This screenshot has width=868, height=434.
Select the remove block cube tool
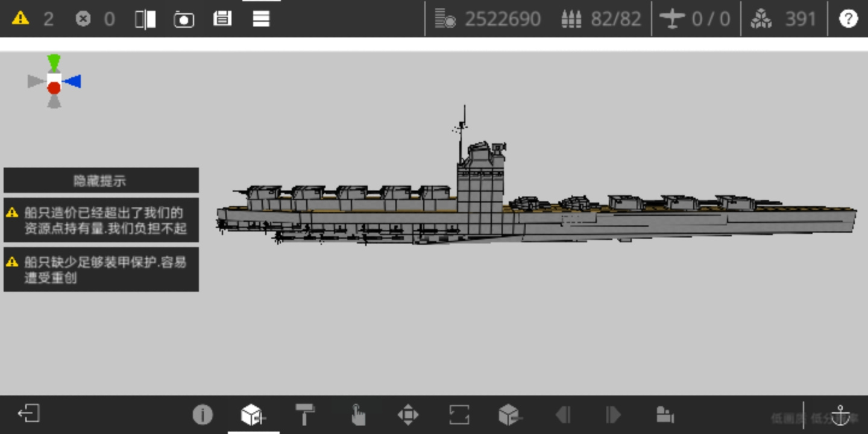(x=510, y=415)
